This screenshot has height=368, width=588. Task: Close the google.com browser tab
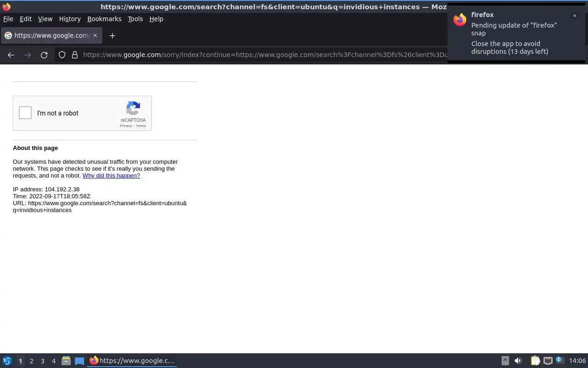(95, 35)
